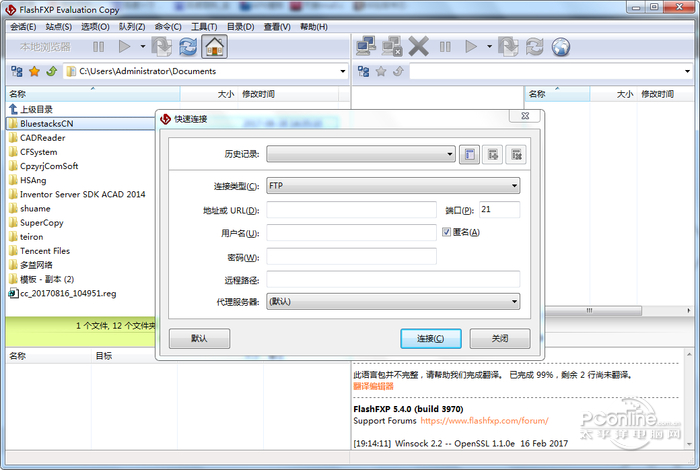Expand the local path dropdown
700x470 pixels.
[342, 71]
